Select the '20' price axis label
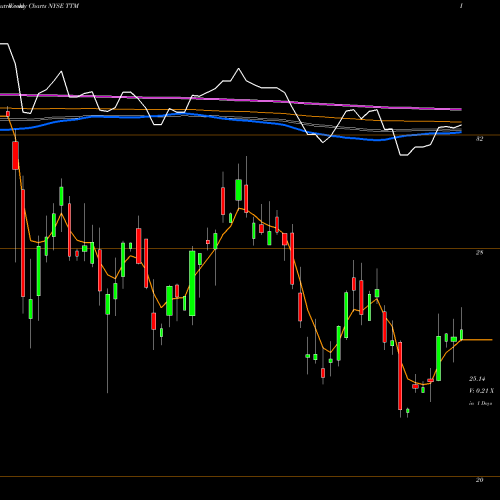The height and width of the screenshot is (500, 500). 479,480
